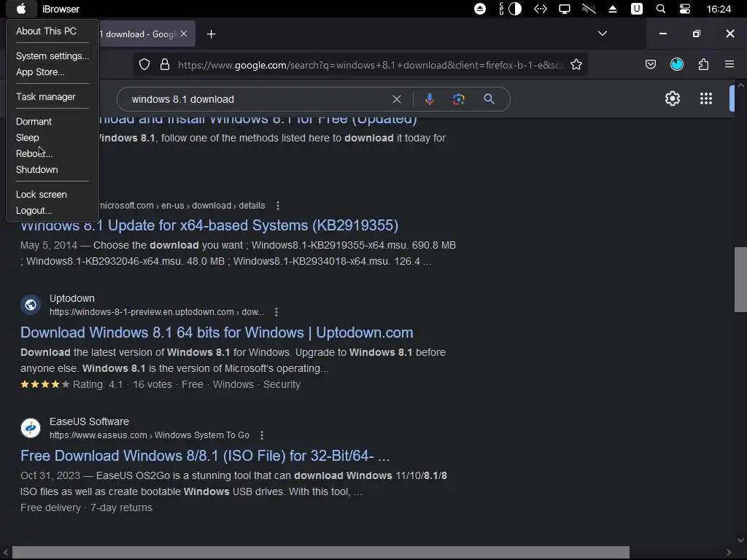The height and width of the screenshot is (560, 747).
Task: Open the U keyboard layout icon
Action: [x=636, y=9]
